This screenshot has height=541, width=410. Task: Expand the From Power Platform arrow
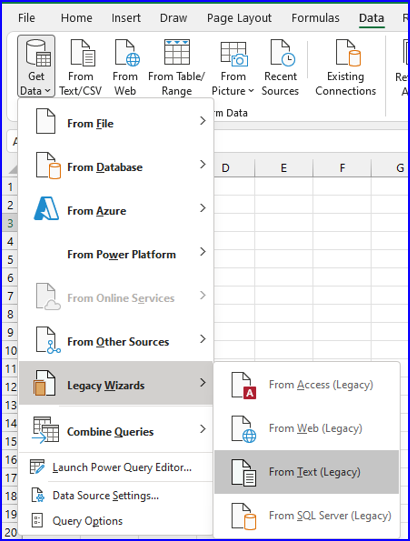click(203, 252)
